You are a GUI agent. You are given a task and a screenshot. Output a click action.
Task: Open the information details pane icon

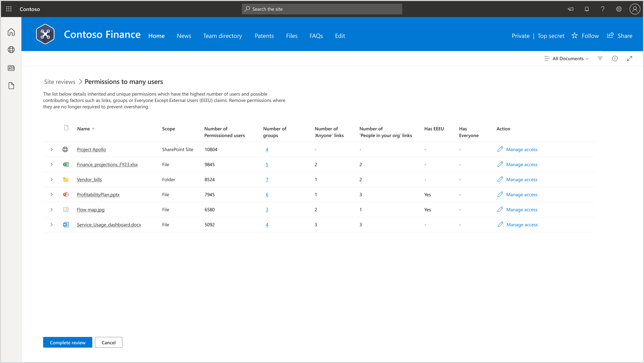tap(615, 58)
